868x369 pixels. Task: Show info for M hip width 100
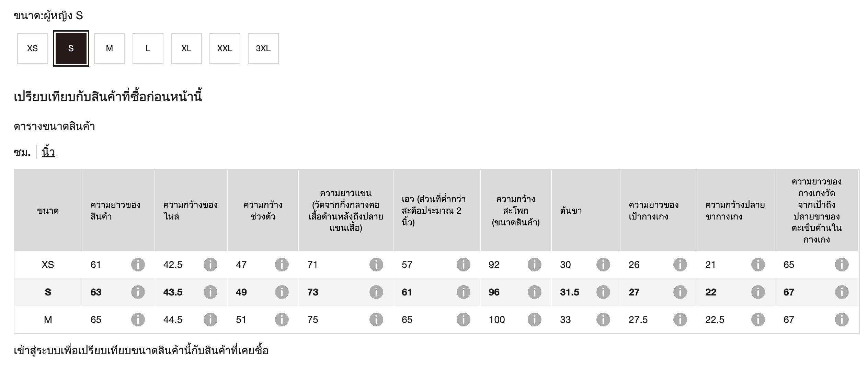pyautogui.click(x=534, y=320)
